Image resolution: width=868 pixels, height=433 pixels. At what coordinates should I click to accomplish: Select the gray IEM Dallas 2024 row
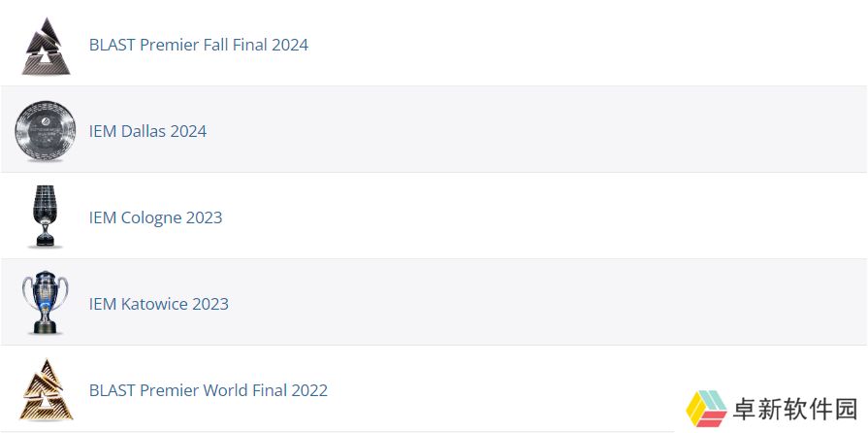[x=434, y=129]
